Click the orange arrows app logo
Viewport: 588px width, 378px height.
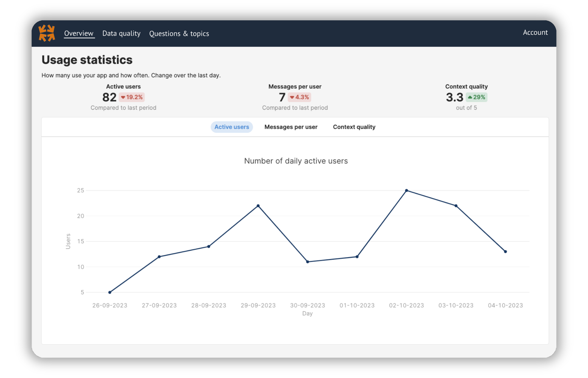tap(47, 33)
